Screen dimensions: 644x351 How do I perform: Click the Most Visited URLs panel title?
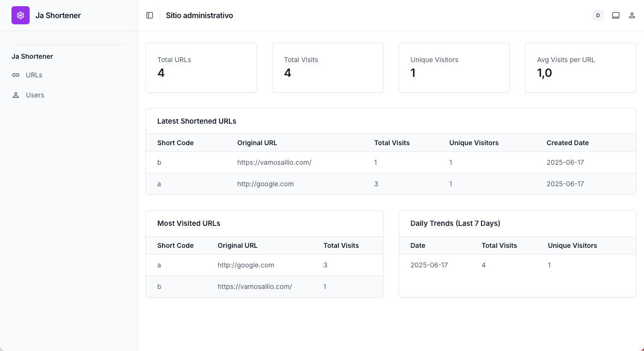188,223
